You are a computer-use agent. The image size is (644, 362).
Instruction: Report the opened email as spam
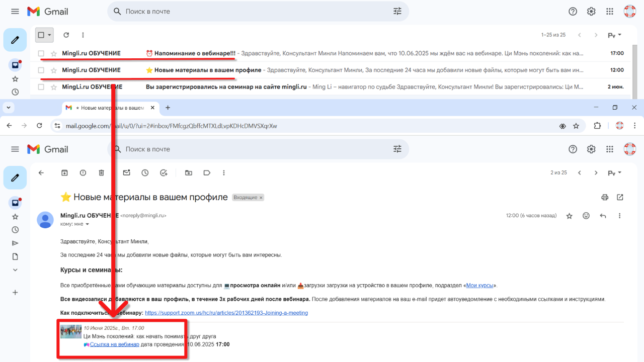pos(83,173)
